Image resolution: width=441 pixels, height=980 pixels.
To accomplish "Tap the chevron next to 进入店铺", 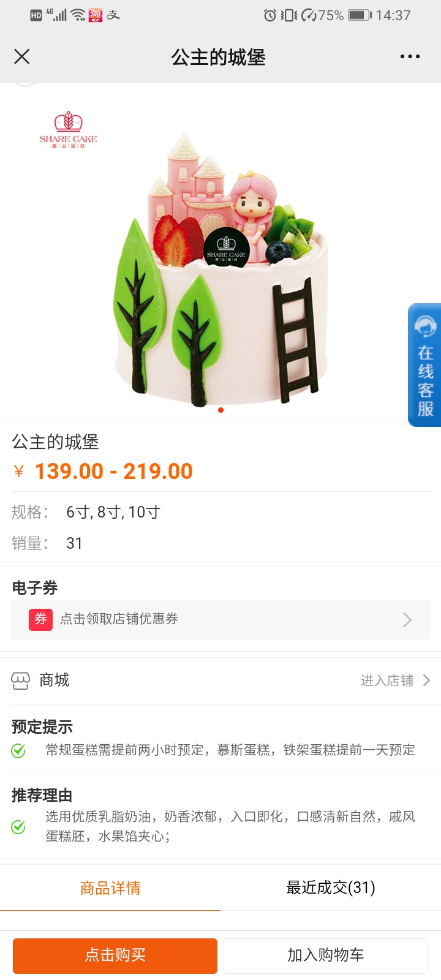I will pos(427,680).
